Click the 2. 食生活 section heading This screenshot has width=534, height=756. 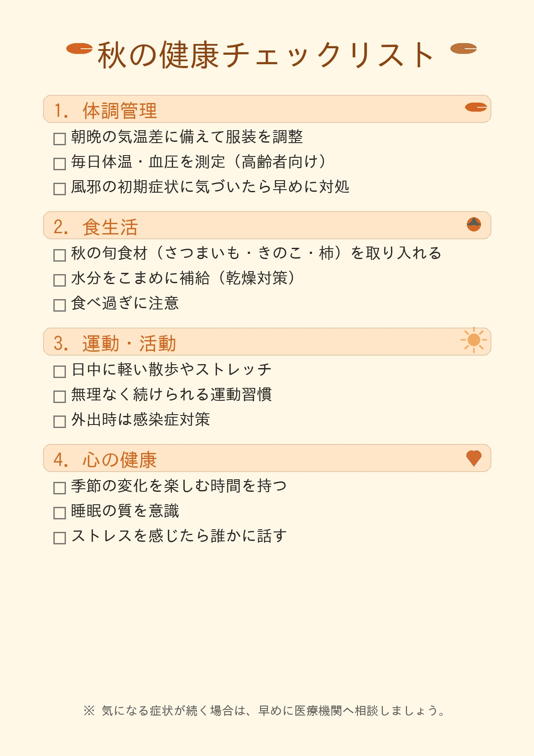pos(96,227)
